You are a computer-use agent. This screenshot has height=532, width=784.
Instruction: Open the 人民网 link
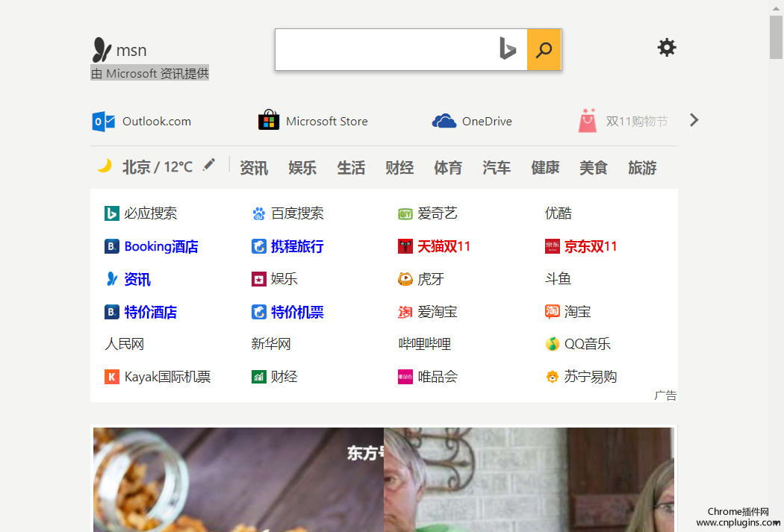click(125, 344)
